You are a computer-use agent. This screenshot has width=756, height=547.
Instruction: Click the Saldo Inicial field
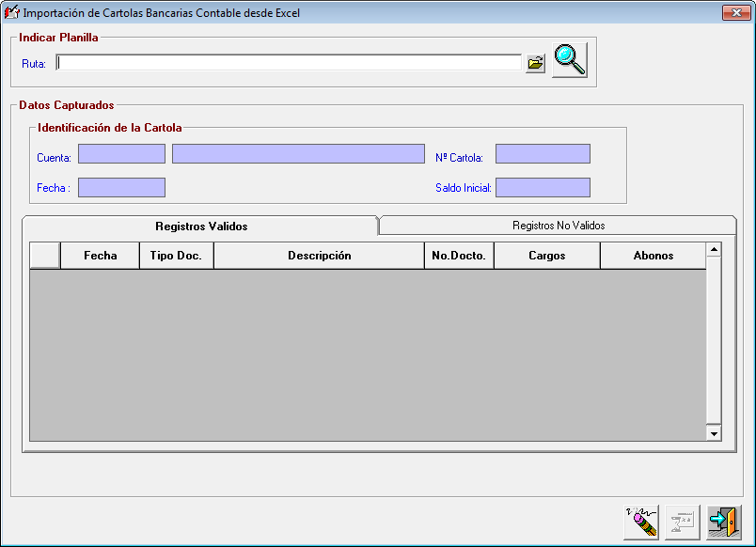[543, 187]
